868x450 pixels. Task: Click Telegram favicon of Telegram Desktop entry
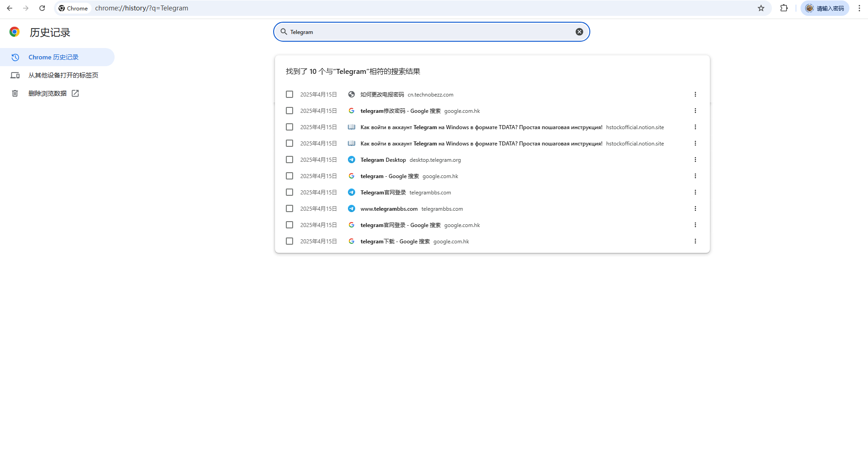coord(351,160)
